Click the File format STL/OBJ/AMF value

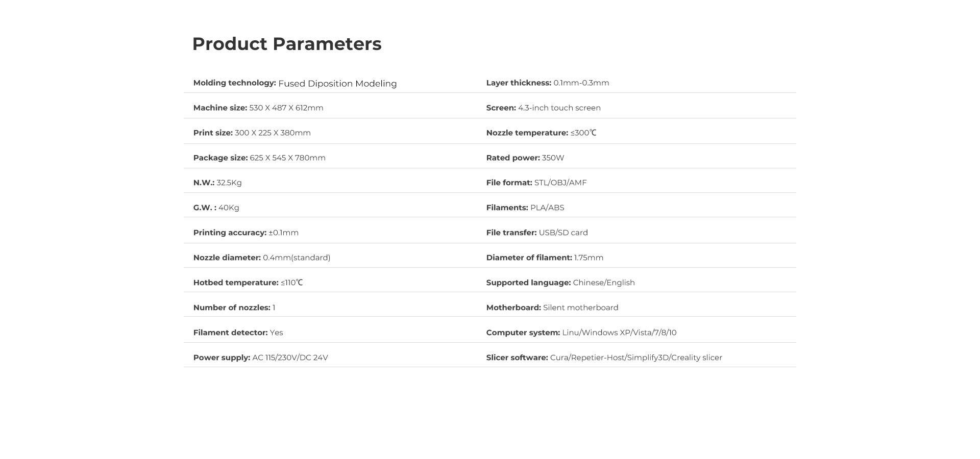(x=560, y=183)
